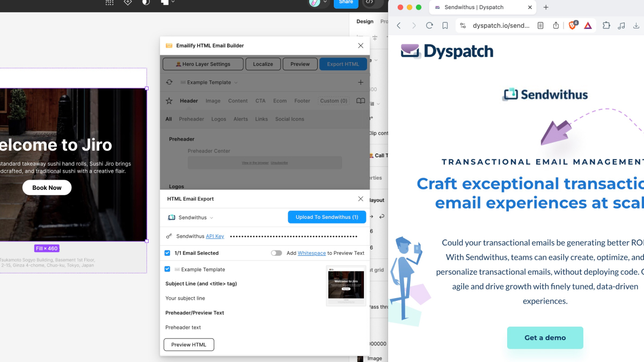This screenshot has height=362, width=644.
Task: Uncheck the Example Template checkbox in export list
Action: 167,269
